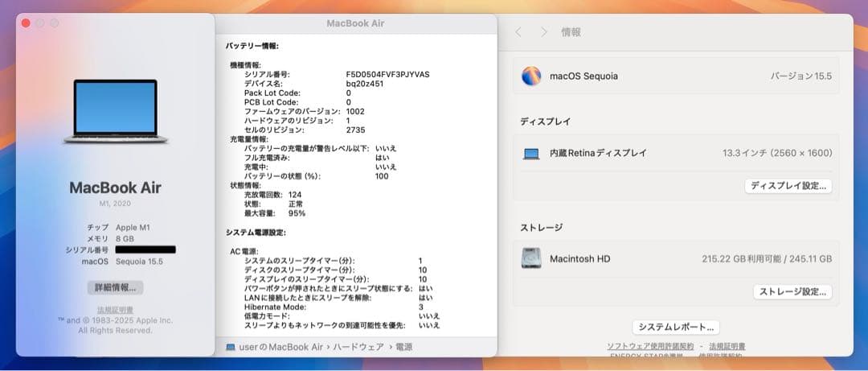Open ストレージ設定... button
This screenshot has width=868, height=371.
coord(792,291)
